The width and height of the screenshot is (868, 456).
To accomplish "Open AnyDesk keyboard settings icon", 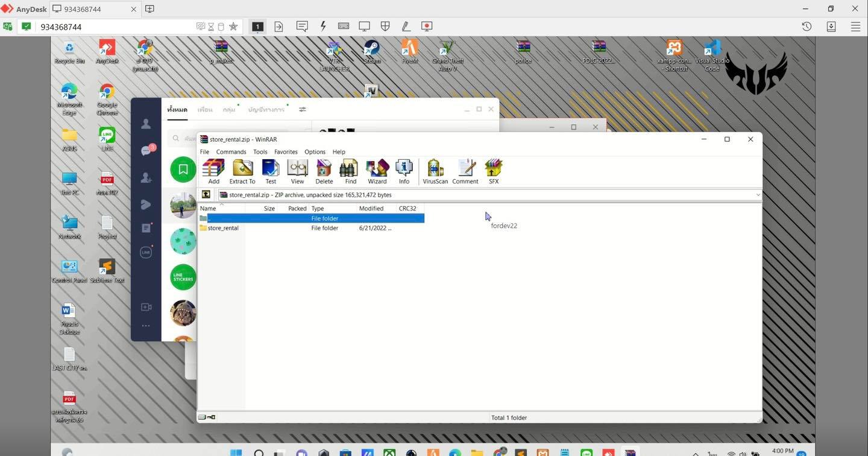I will 344,27.
